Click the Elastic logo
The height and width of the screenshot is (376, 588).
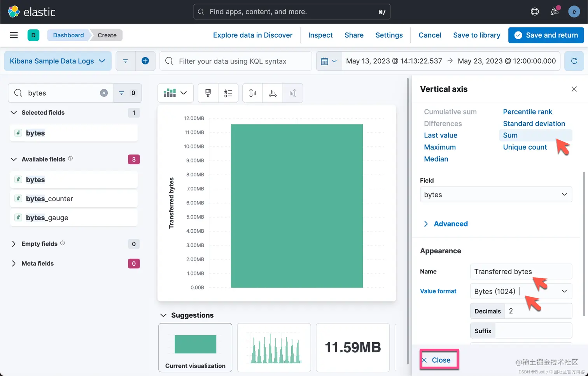click(31, 12)
